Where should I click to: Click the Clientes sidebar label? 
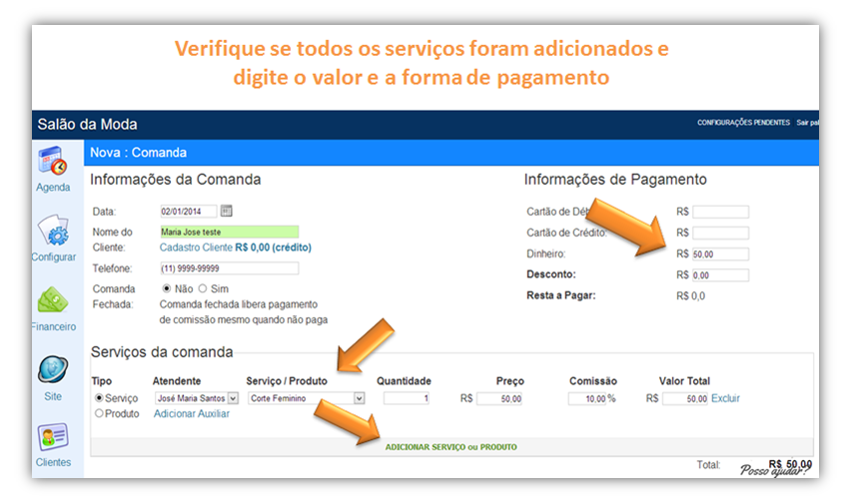pyautogui.click(x=53, y=462)
